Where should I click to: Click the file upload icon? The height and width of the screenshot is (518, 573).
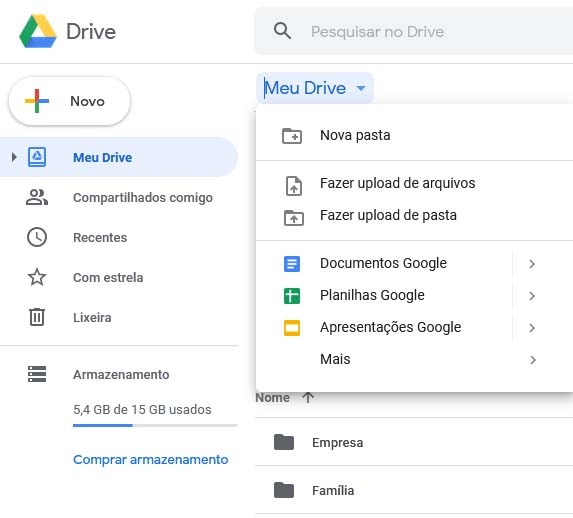pyautogui.click(x=293, y=186)
